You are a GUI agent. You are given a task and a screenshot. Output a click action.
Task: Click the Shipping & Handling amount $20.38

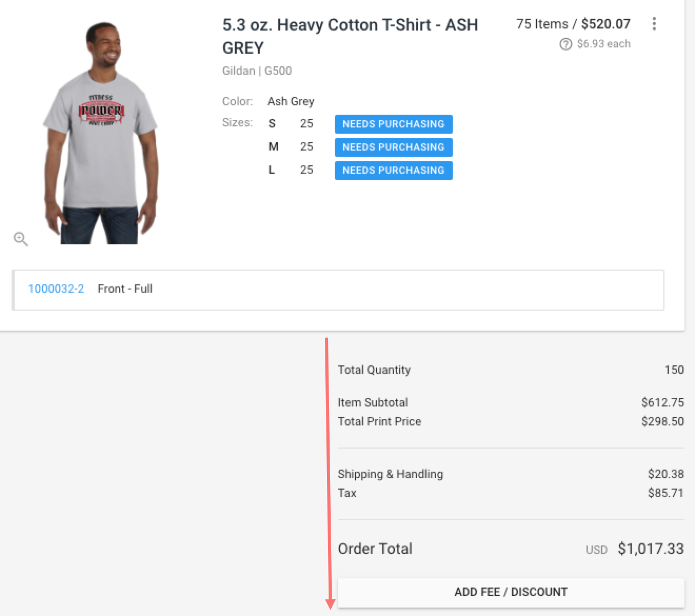[x=666, y=474]
